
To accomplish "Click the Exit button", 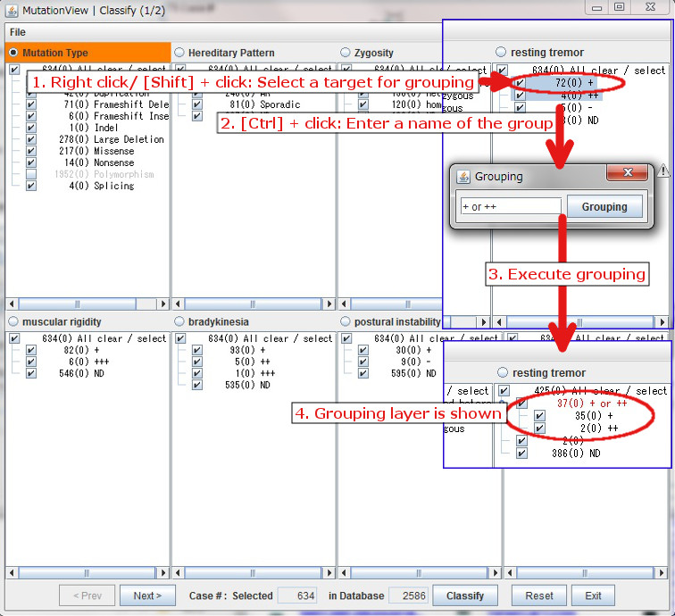I will pyautogui.click(x=593, y=595).
